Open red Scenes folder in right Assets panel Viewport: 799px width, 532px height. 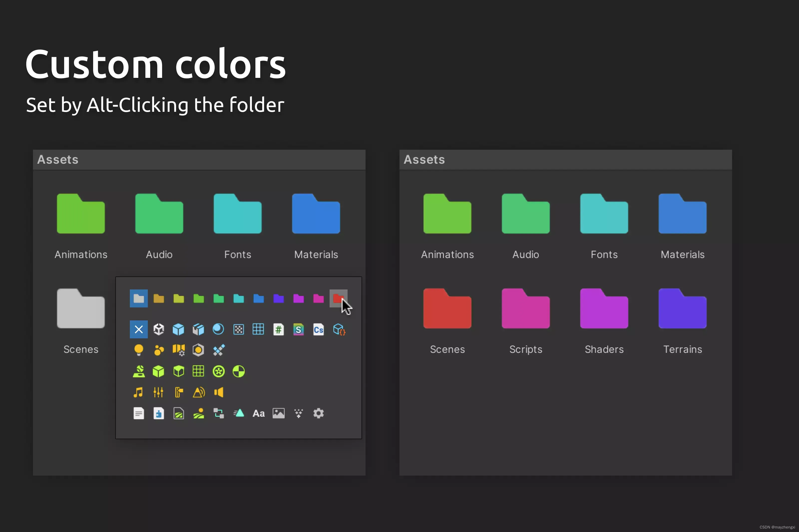(x=447, y=308)
